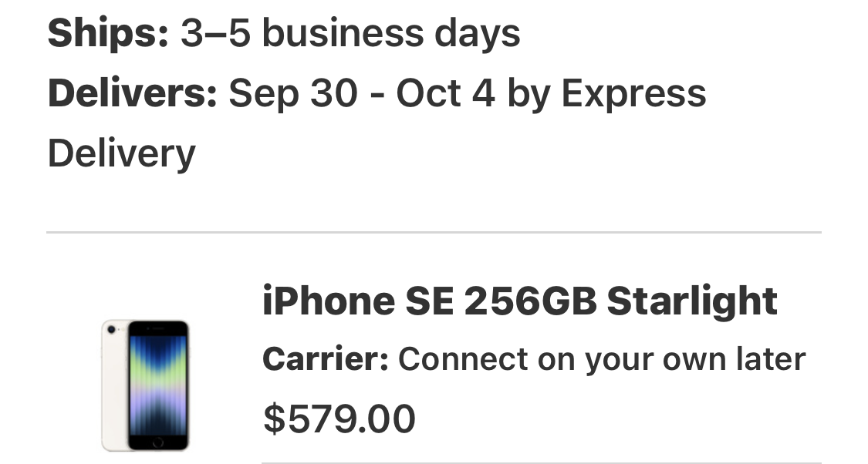Click the 'iPhone SE' model name in title
This screenshot has height=464, width=868.
click(357, 301)
